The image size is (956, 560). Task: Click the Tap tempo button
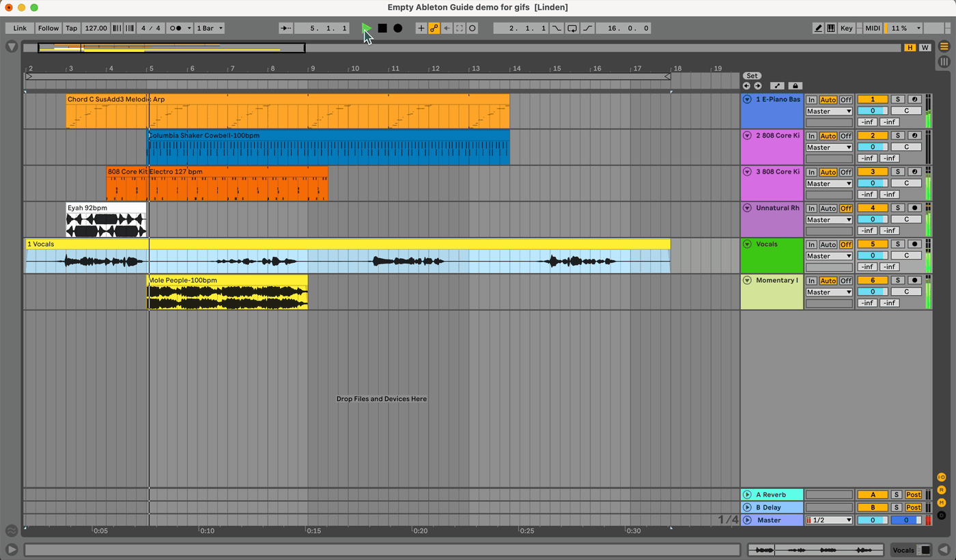pos(72,28)
